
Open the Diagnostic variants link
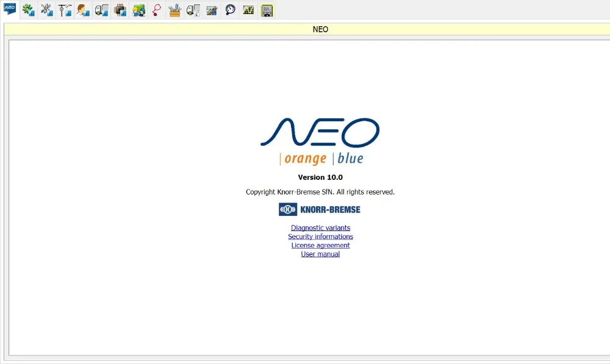coord(321,227)
